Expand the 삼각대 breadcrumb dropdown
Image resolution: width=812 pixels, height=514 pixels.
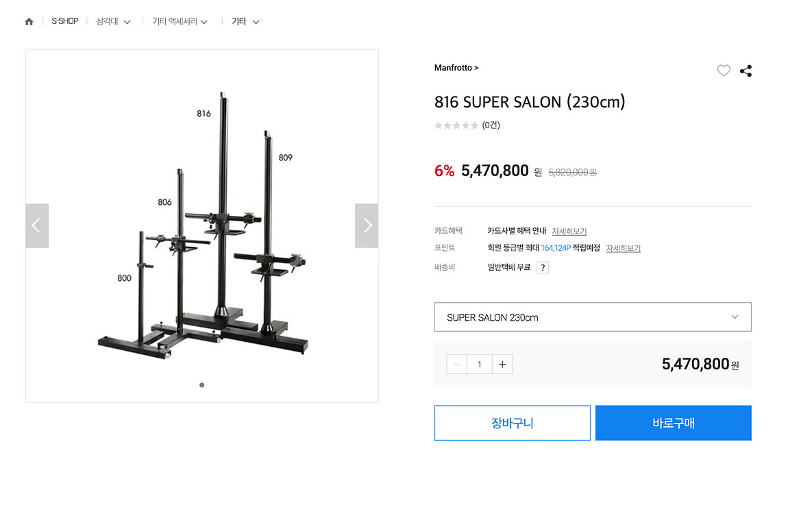point(113,22)
